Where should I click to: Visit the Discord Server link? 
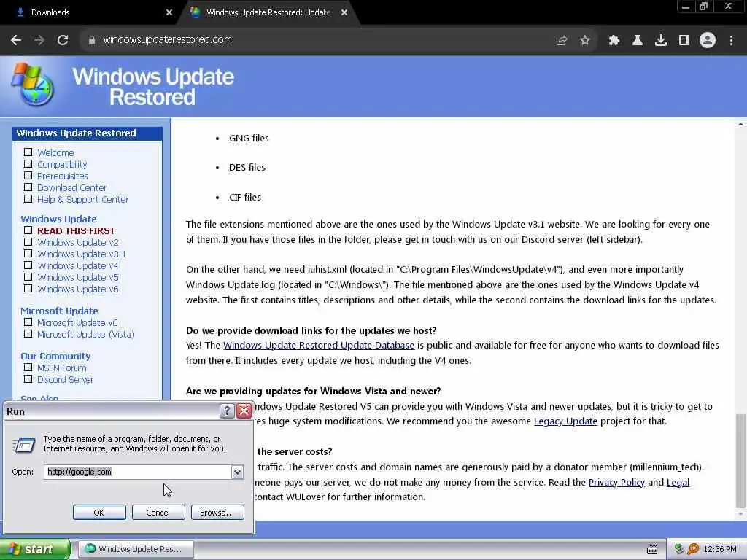[65, 379]
